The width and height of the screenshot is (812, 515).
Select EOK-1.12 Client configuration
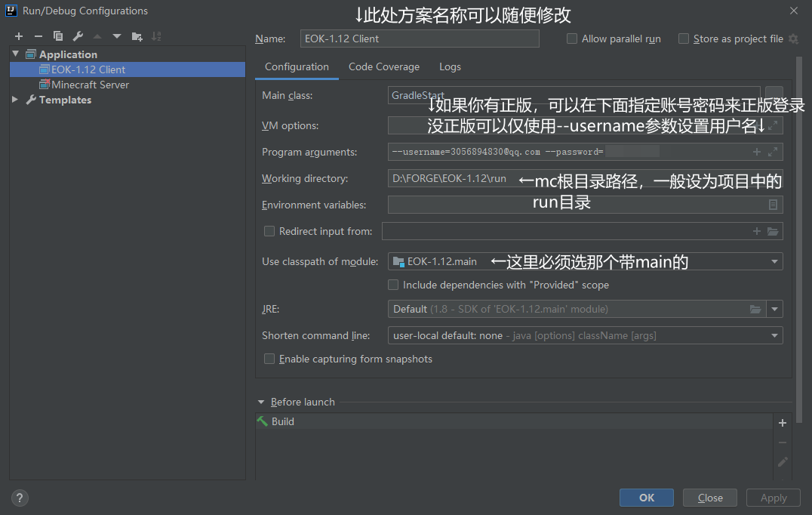pos(128,69)
